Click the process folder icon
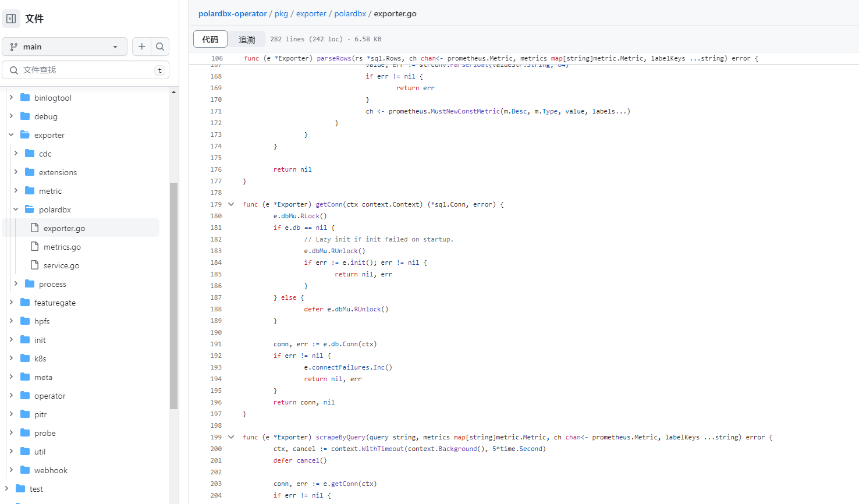 [30, 284]
